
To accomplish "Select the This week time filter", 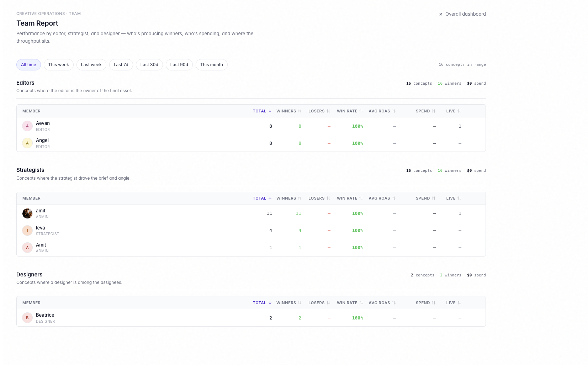I will click(58, 64).
